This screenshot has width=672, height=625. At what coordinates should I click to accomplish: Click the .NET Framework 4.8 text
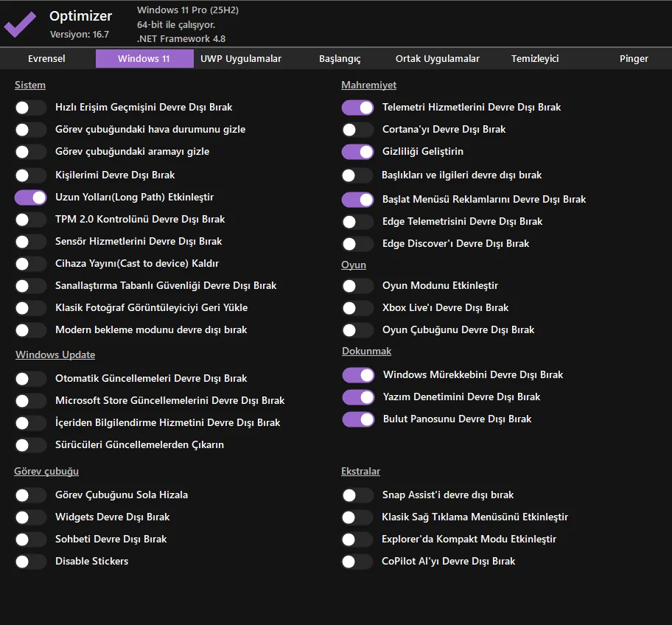[181, 38]
